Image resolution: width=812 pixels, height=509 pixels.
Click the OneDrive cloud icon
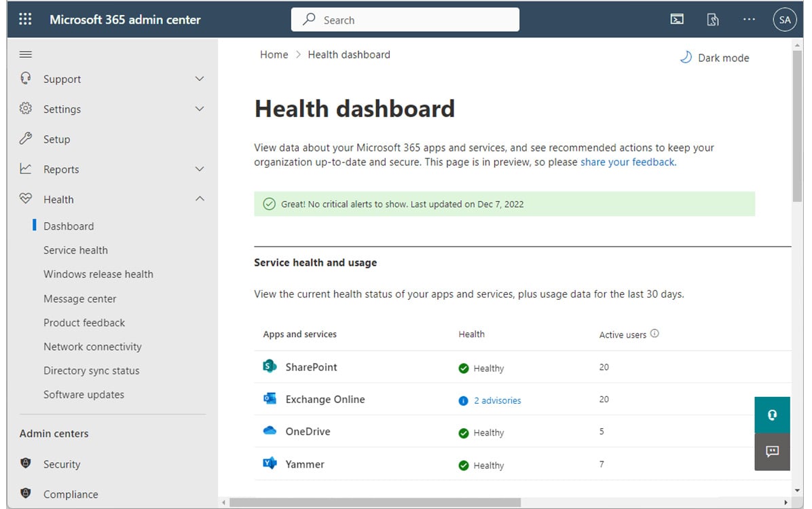[x=270, y=430]
